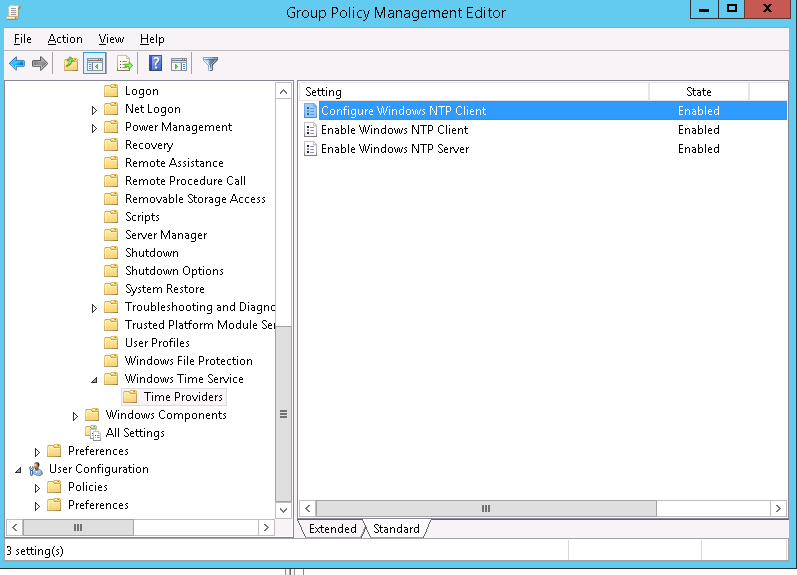Click the Enable Windows NTP Client policy icon
Image resolution: width=797 pixels, height=575 pixels.
tap(310, 130)
